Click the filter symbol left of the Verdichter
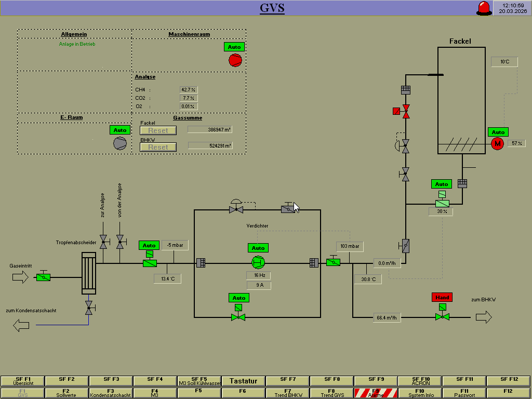 pyautogui.click(x=201, y=262)
